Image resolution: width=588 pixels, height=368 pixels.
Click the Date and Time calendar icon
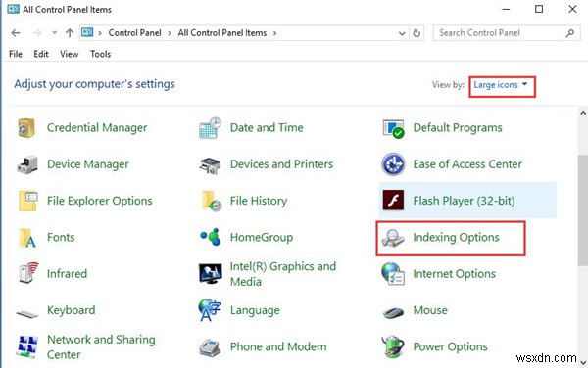tap(210, 128)
